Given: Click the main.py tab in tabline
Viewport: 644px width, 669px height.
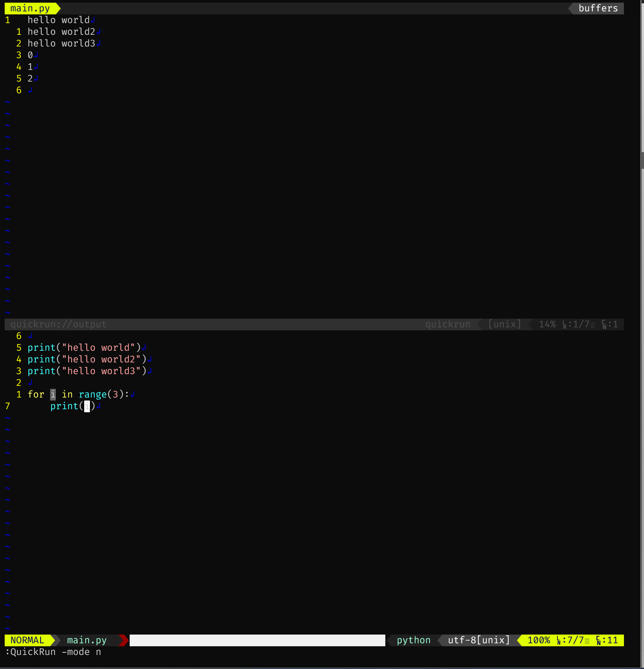Looking at the screenshot, I should click(x=30, y=8).
